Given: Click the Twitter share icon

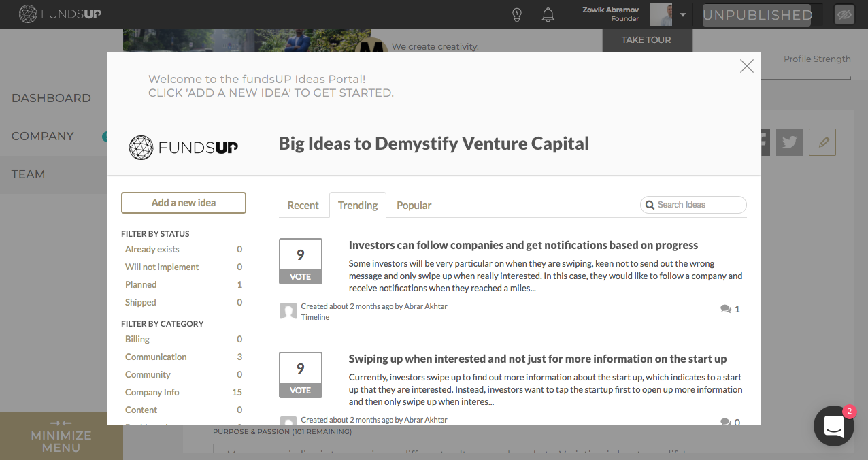Looking at the screenshot, I should click(x=789, y=142).
